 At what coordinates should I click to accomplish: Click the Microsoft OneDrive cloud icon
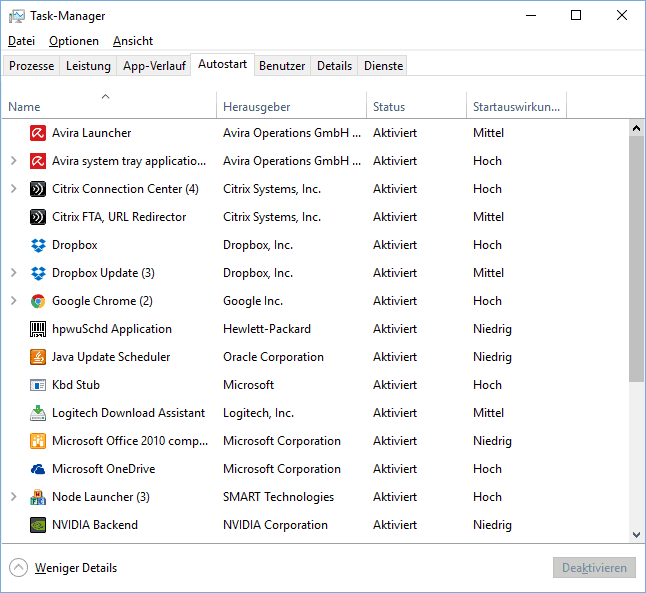(38, 469)
